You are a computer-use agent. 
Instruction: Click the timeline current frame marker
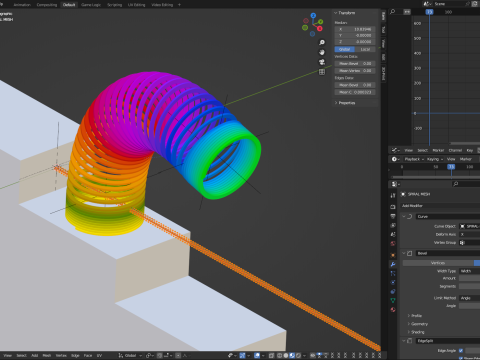pyautogui.click(x=451, y=166)
